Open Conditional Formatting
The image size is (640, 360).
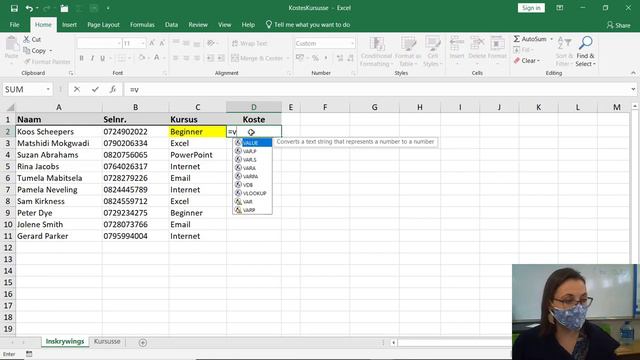point(376,51)
